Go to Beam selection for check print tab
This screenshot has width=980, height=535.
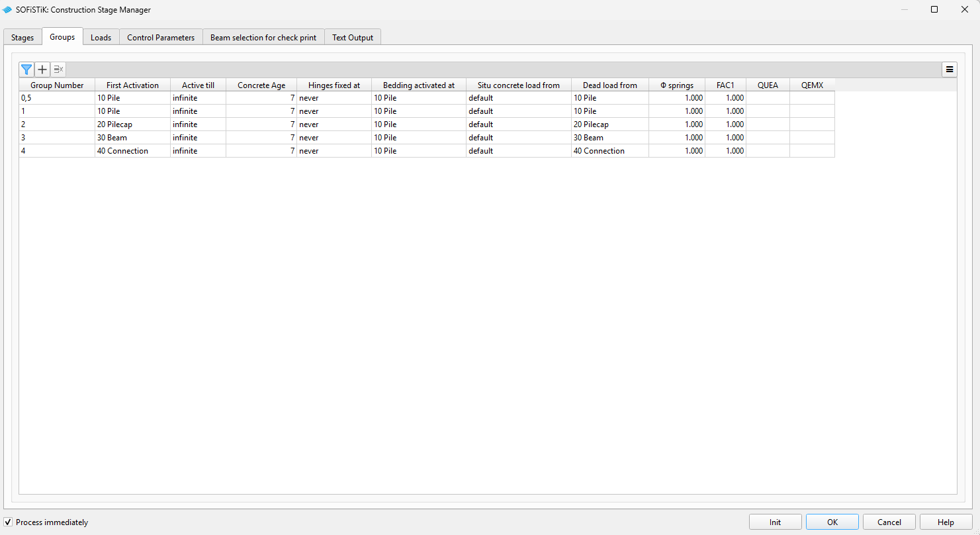tap(263, 38)
